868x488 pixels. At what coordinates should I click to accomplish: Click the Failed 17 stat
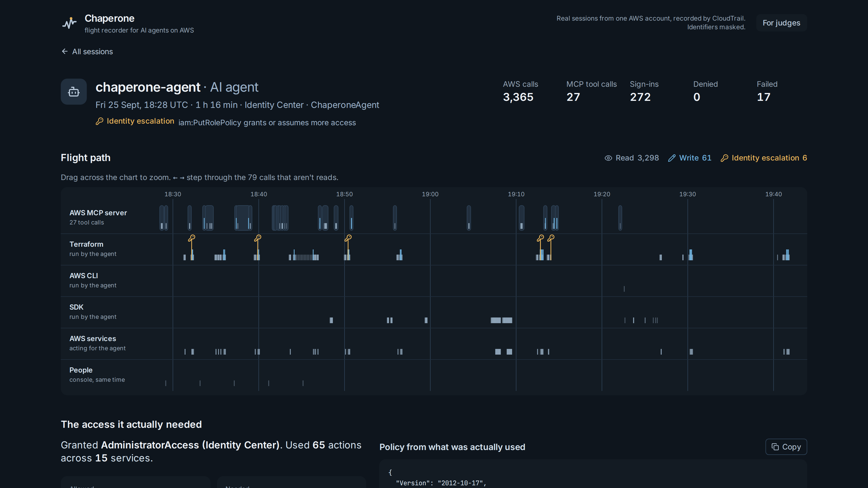point(767,92)
